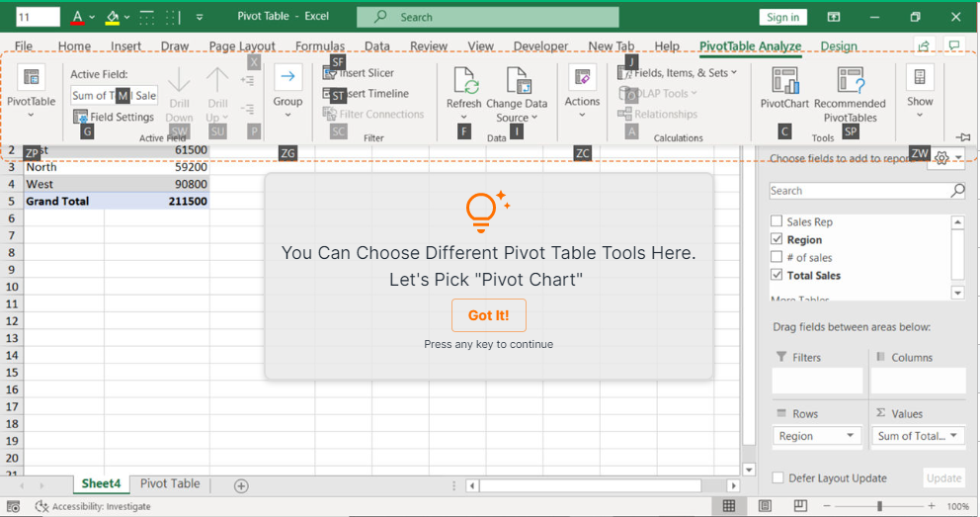Switch to Page Break Preview in status bar

(800, 506)
